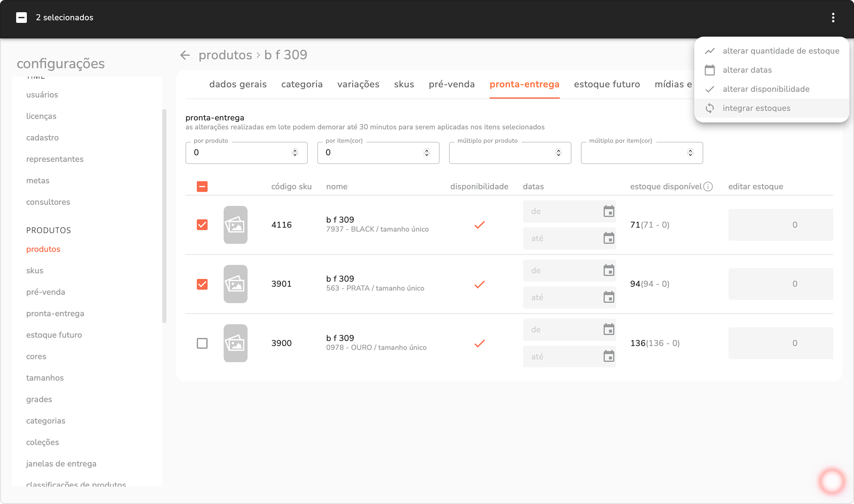
Task: Click info icon next to estoque disponível
Action: pos(708,187)
